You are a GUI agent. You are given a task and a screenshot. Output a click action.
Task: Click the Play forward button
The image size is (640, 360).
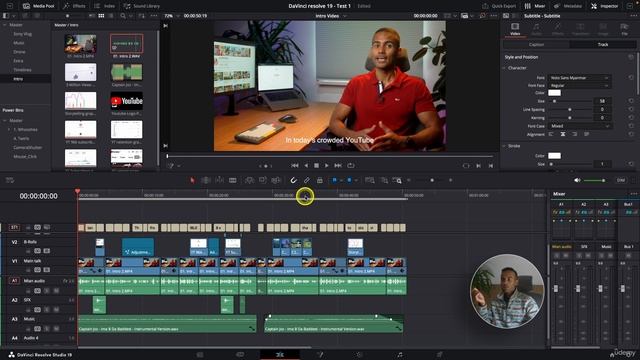tap(327, 165)
